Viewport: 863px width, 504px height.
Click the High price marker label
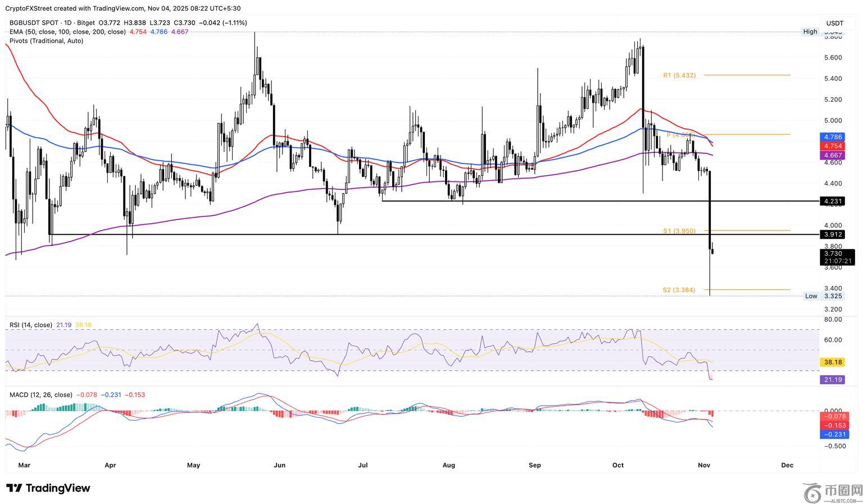tap(810, 32)
